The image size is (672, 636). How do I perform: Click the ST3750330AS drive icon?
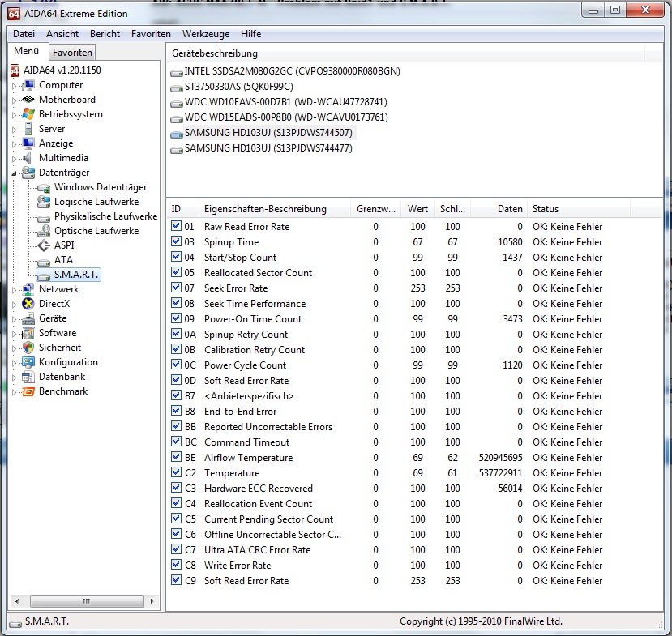pos(177,88)
